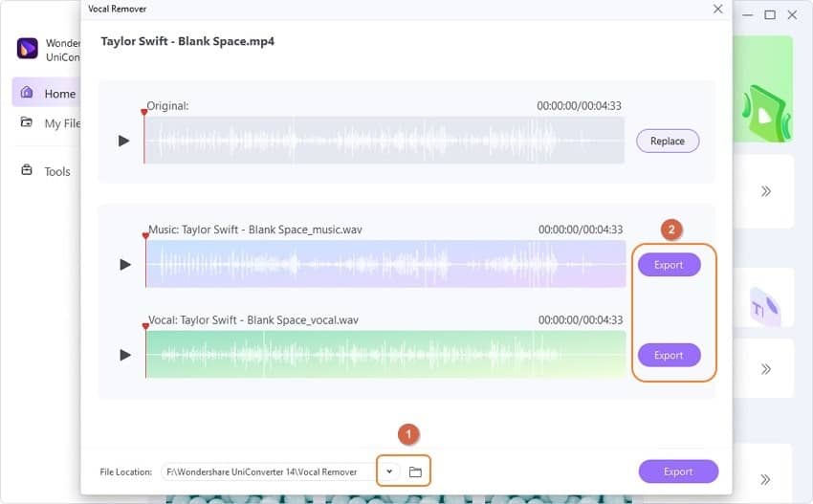Export the Music track
This screenshot has height=504, width=813.
[669, 265]
